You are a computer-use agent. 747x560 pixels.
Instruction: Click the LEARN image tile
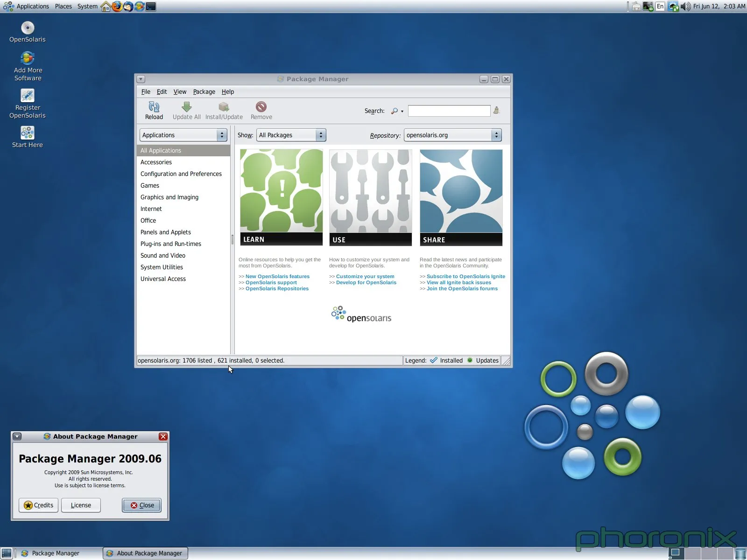point(281,197)
